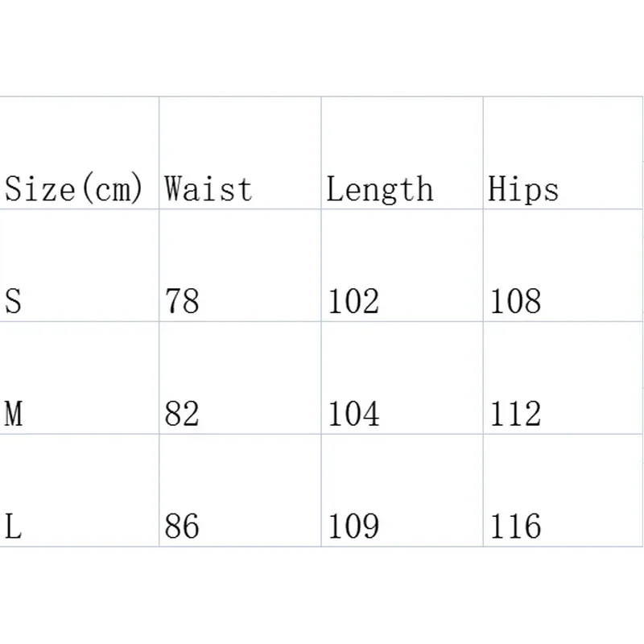Select the S size row label
The height and width of the screenshot is (644, 644).
coord(14,302)
